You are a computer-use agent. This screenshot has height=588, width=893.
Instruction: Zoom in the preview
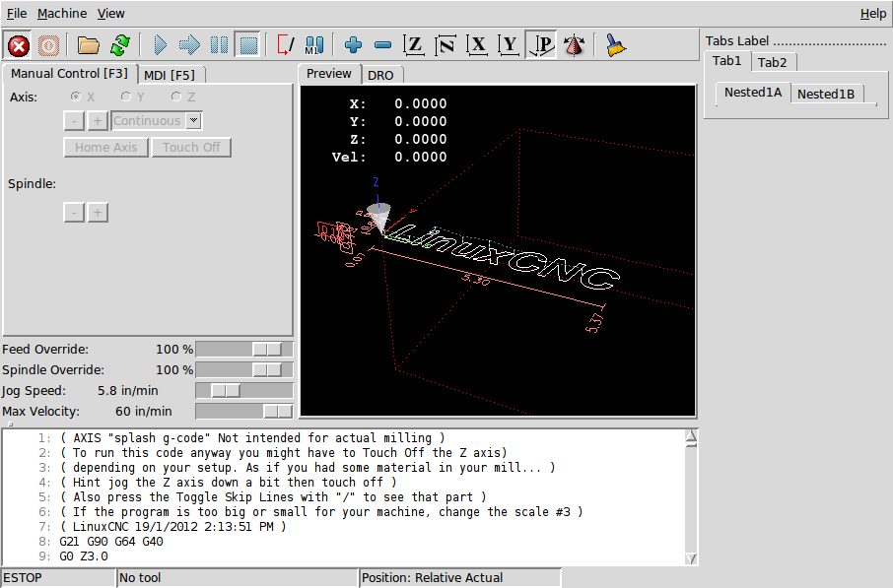tap(353, 45)
